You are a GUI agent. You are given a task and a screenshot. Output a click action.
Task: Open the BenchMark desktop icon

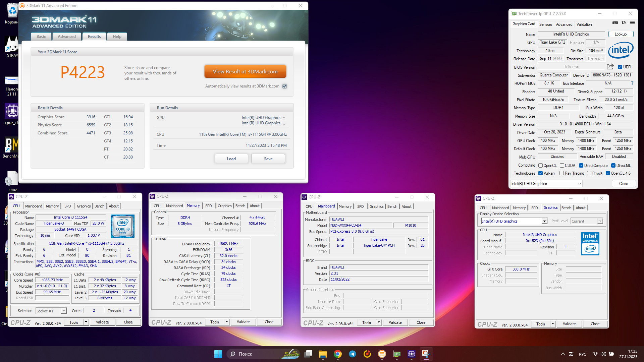pos(12,147)
